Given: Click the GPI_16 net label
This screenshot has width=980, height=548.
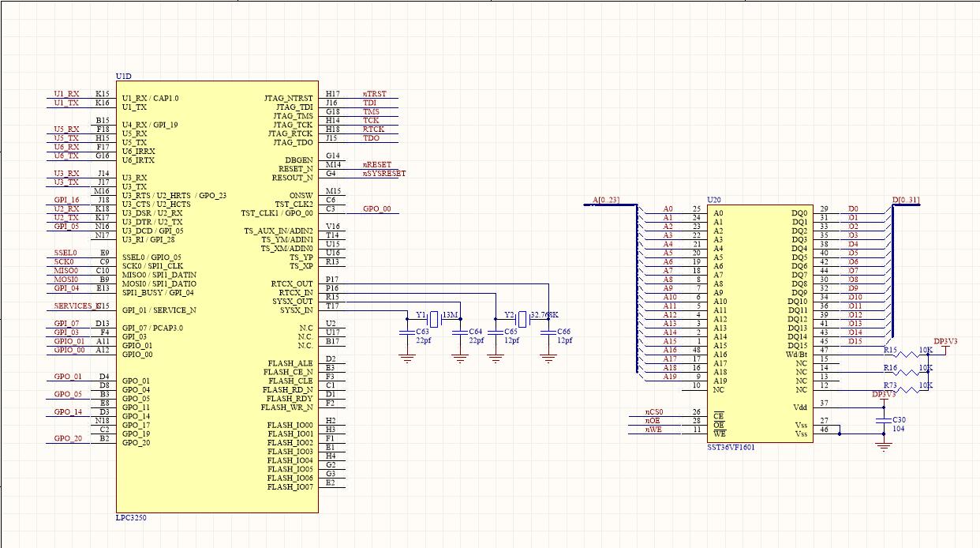Looking at the screenshot, I should 66,200.
